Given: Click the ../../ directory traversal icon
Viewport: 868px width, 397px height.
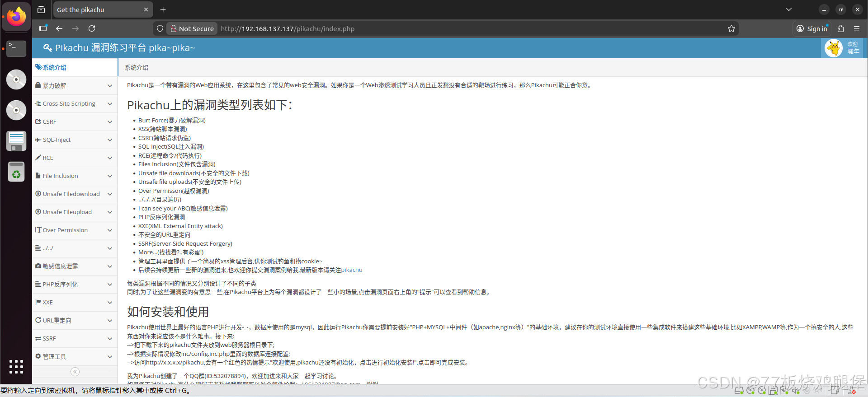Looking at the screenshot, I should pos(38,248).
